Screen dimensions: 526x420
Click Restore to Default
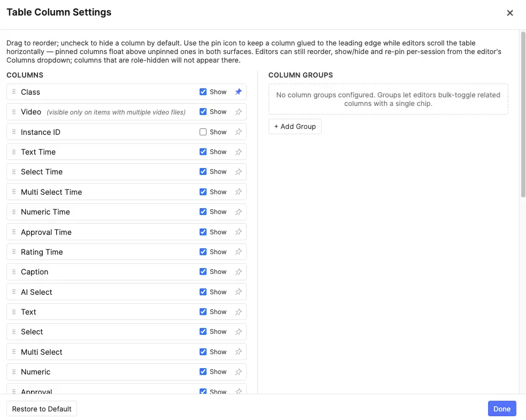(x=42, y=409)
